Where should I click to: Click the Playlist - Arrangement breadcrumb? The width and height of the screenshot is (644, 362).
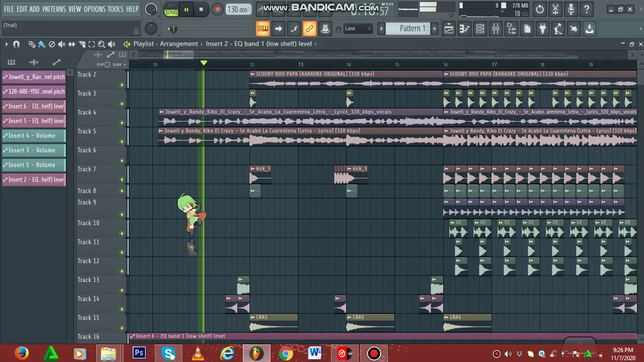click(x=166, y=44)
